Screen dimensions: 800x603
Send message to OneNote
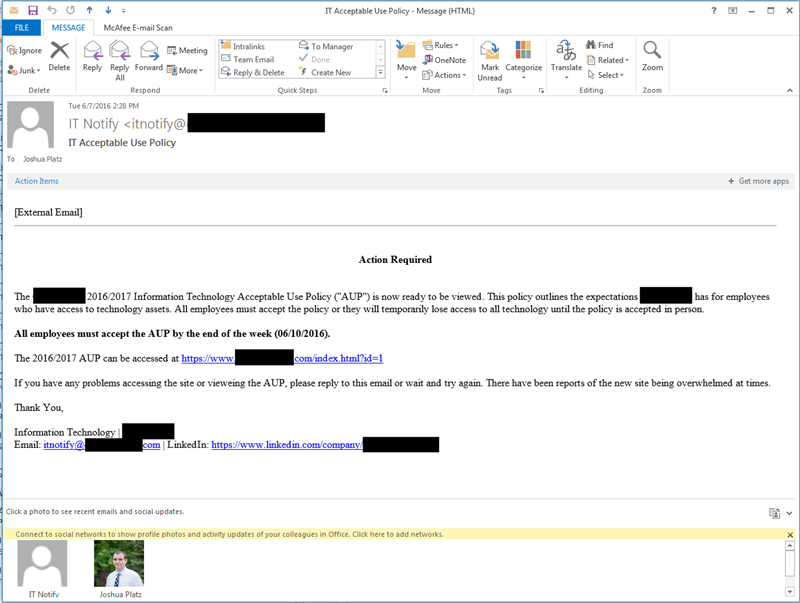click(x=444, y=60)
